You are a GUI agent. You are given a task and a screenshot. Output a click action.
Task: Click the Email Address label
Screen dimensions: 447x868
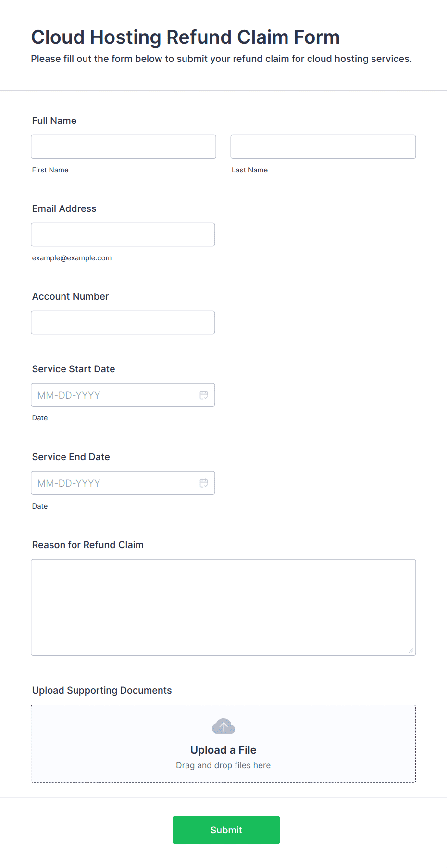[64, 208]
